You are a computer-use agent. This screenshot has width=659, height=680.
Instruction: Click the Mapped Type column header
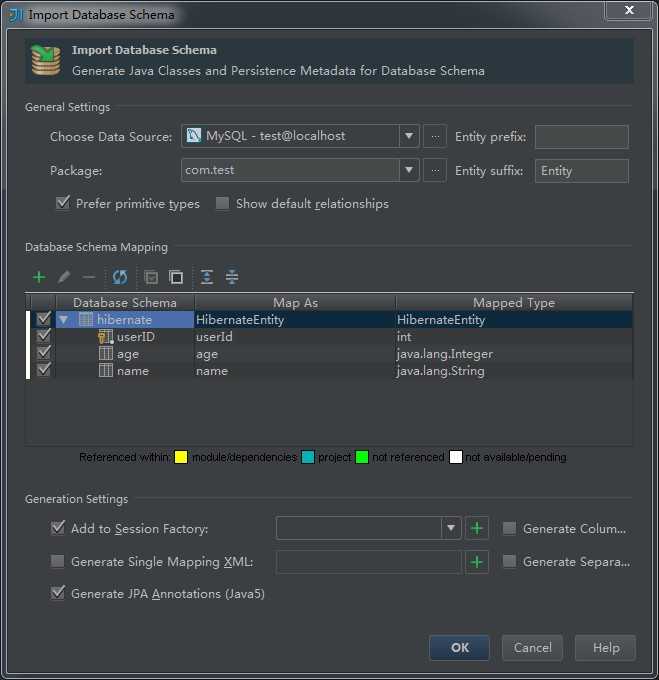click(514, 302)
